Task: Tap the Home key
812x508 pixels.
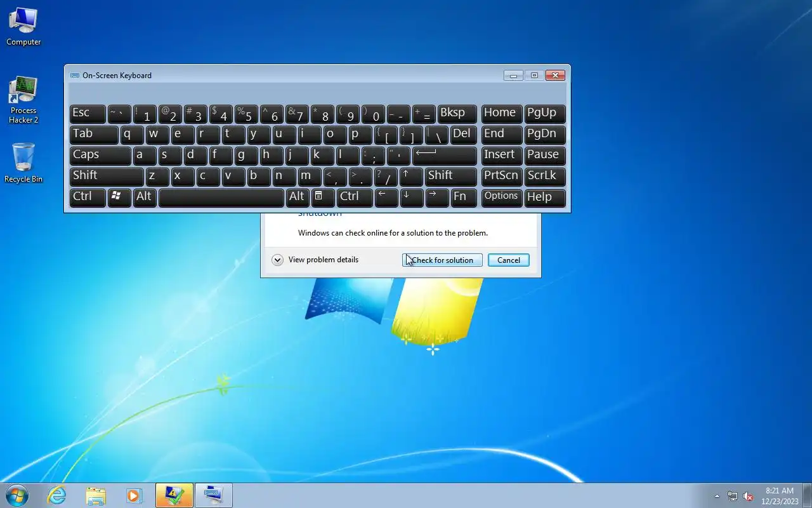Action: pos(502,114)
